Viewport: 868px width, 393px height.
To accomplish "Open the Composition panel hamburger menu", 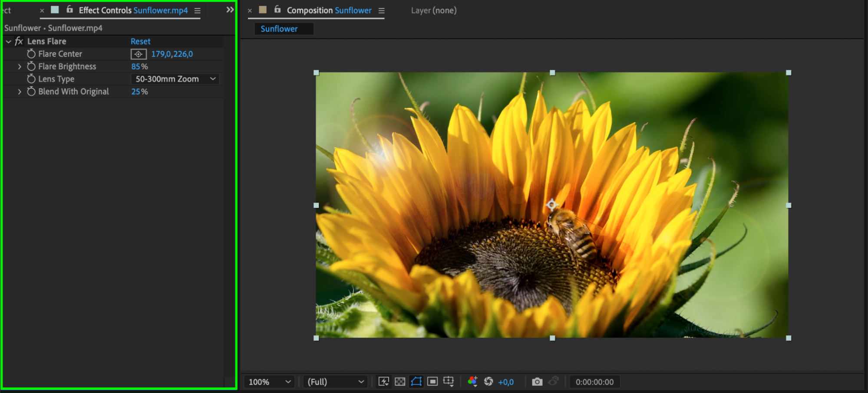I will pyautogui.click(x=382, y=10).
